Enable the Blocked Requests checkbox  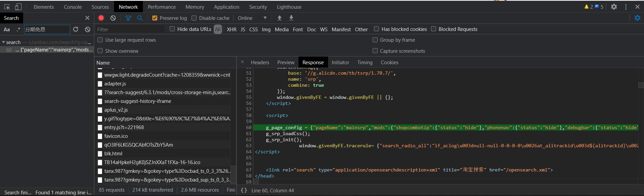pyautogui.click(x=434, y=29)
